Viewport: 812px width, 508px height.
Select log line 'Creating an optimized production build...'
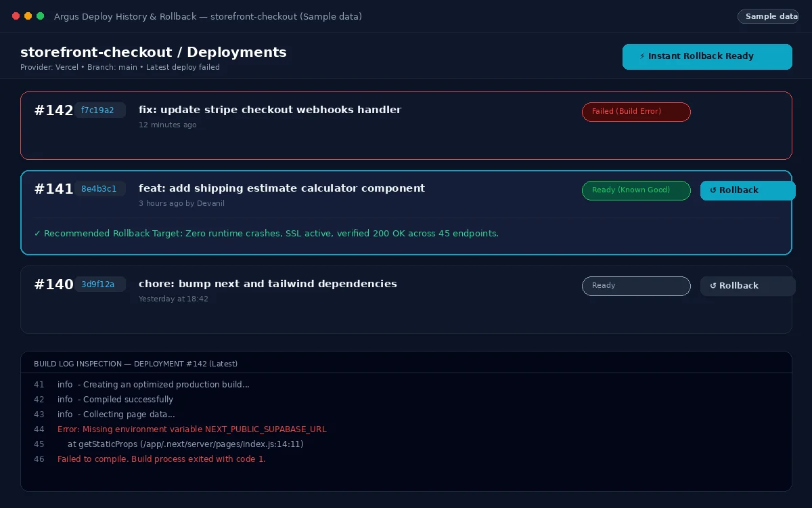[x=154, y=385]
